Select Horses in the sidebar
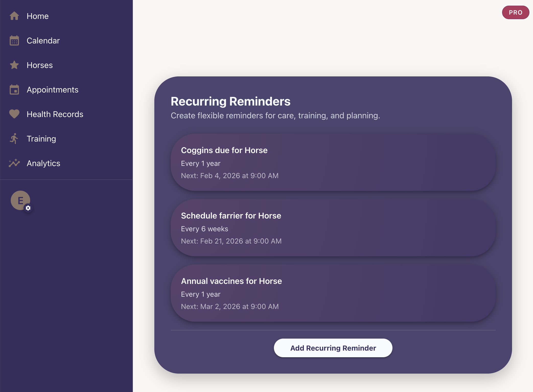 pos(40,65)
